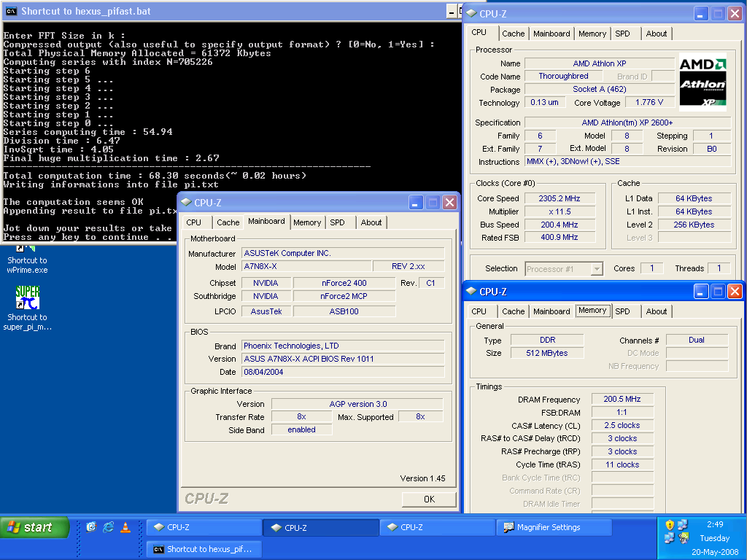Click the Channels # value Dual
This screenshot has height=560, width=747.
click(697, 340)
